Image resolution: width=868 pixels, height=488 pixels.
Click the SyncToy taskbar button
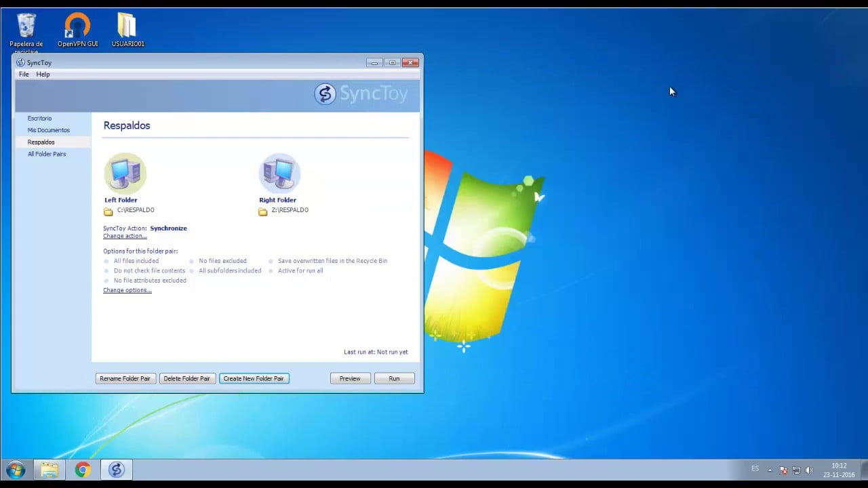point(117,470)
